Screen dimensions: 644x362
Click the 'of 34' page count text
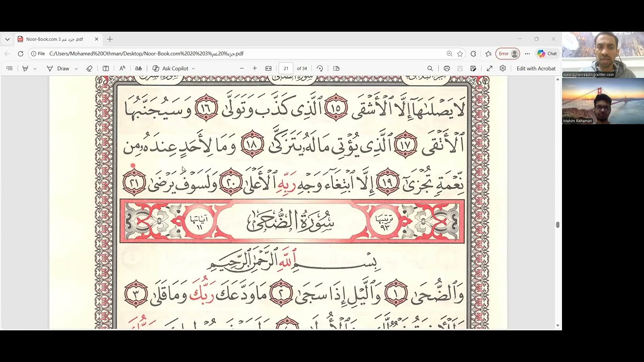[x=302, y=68]
